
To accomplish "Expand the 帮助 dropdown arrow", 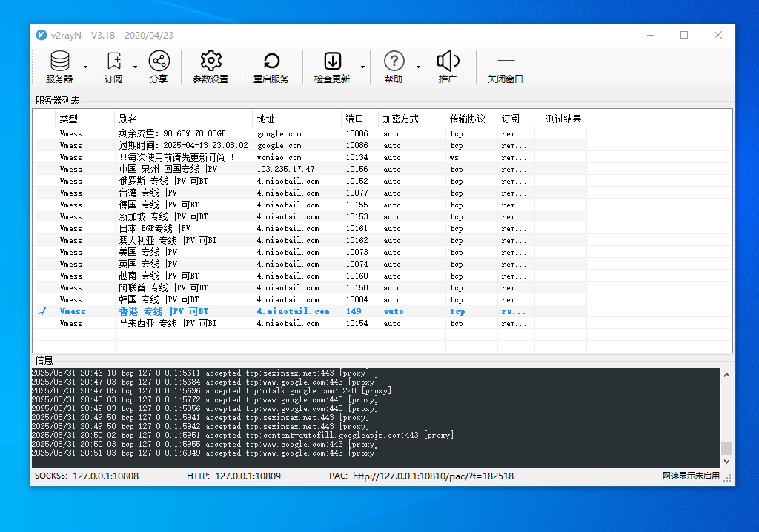I will (418, 67).
